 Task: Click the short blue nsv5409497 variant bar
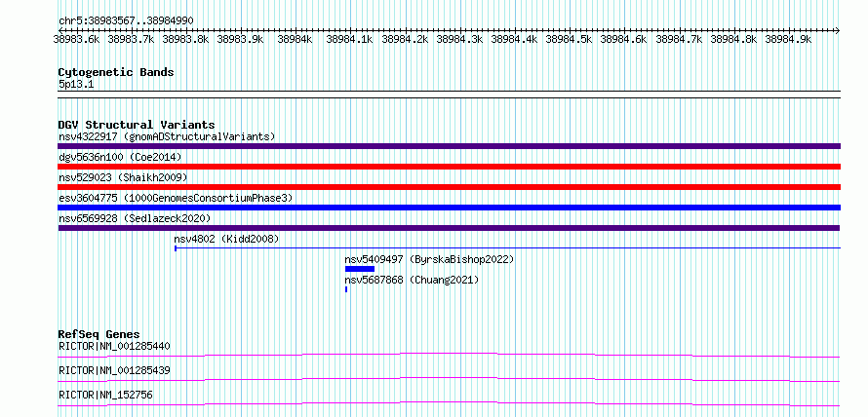click(360, 269)
